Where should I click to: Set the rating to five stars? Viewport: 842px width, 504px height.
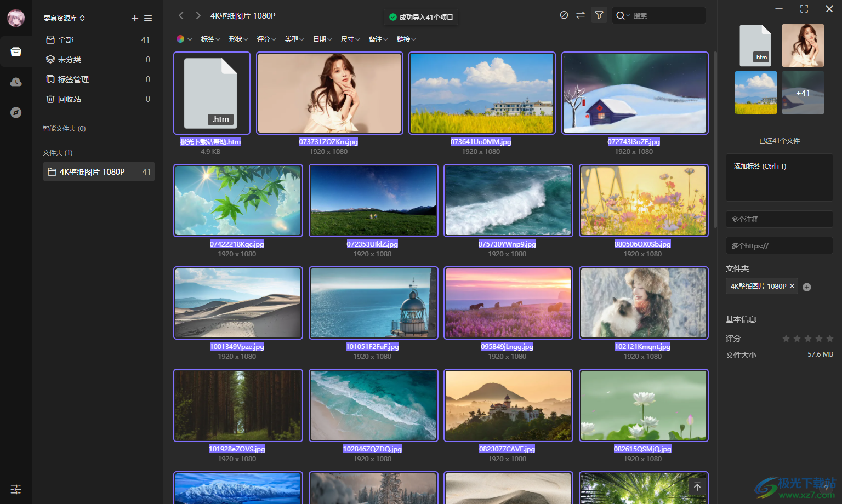(x=830, y=339)
